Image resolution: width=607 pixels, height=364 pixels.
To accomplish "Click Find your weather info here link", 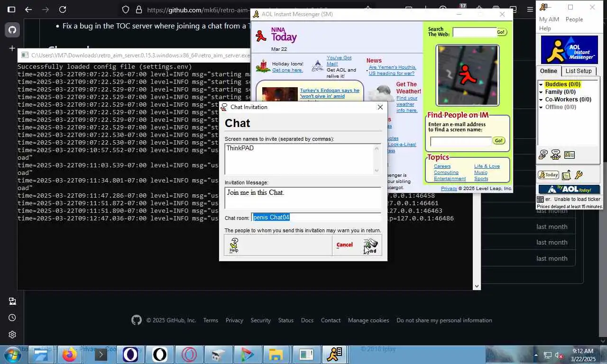I will (x=407, y=104).
